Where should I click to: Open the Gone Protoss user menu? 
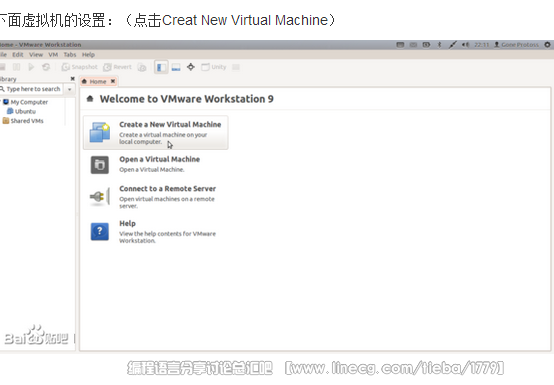(x=516, y=45)
